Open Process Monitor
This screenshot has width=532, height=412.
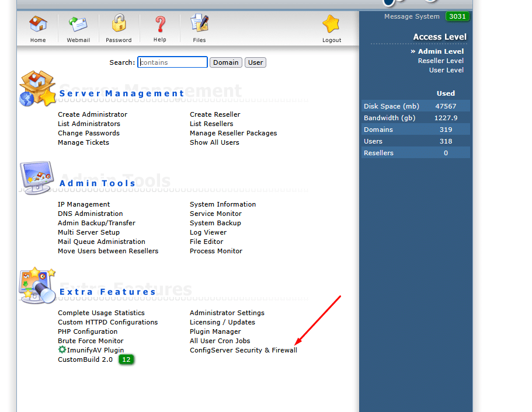(x=216, y=251)
